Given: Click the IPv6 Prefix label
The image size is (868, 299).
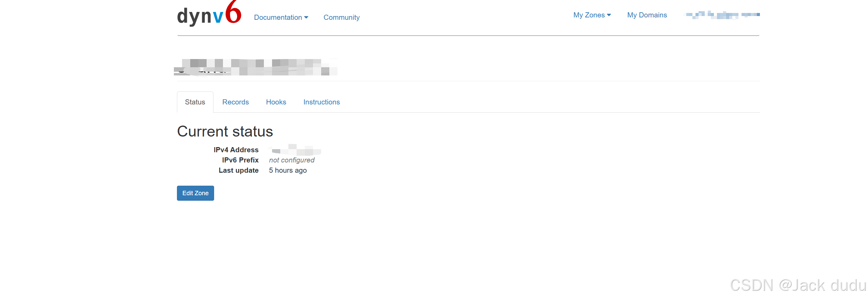Looking at the screenshot, I should coord(240,160).
